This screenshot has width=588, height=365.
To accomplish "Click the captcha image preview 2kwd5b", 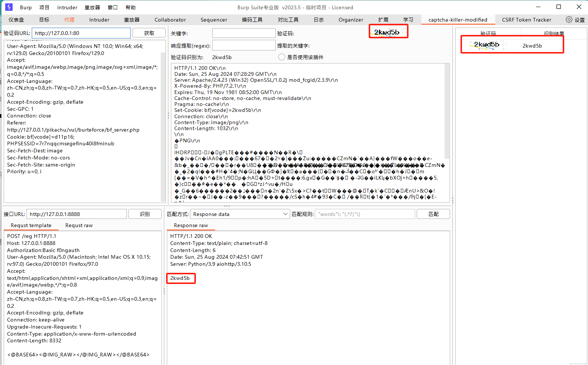I will tap(388, 31).
